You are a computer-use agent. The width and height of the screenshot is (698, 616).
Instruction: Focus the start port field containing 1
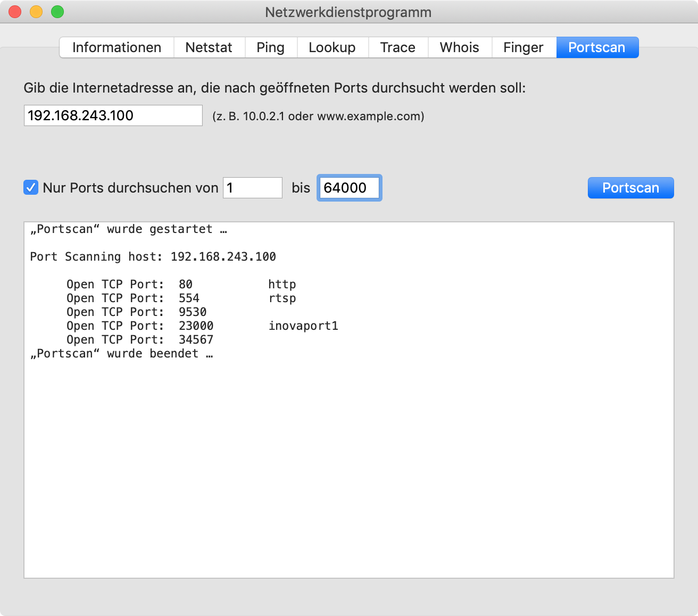(x=253, y=188)
